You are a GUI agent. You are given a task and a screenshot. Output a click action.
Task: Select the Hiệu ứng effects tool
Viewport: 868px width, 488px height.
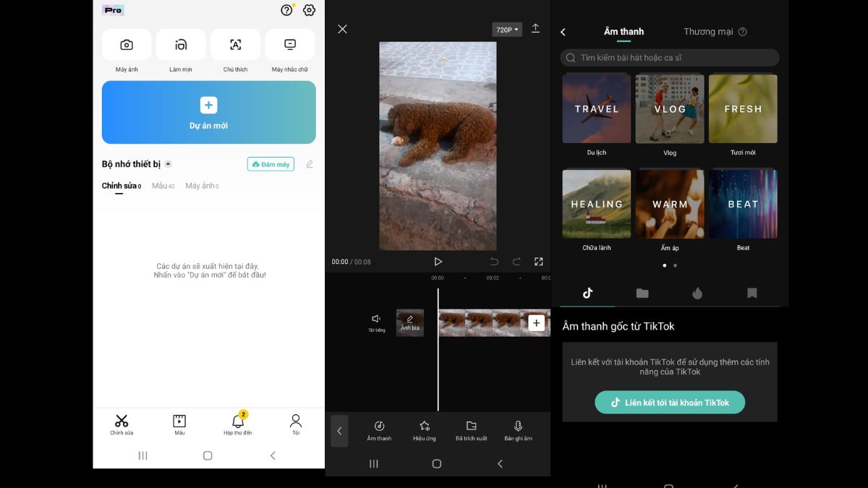point(424,431)
